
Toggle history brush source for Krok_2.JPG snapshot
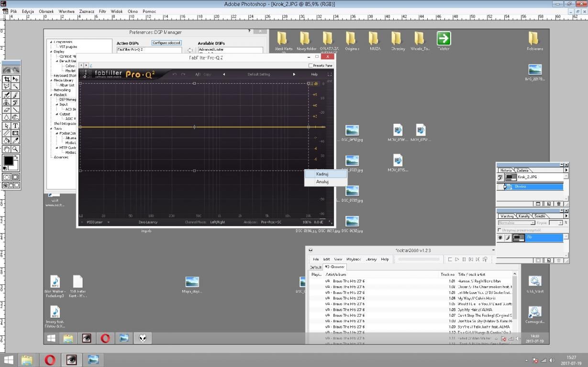click(500, 177)
